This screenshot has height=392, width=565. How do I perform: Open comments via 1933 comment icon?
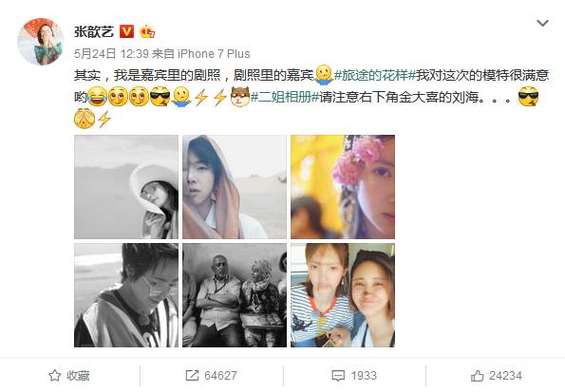[354, 376]
